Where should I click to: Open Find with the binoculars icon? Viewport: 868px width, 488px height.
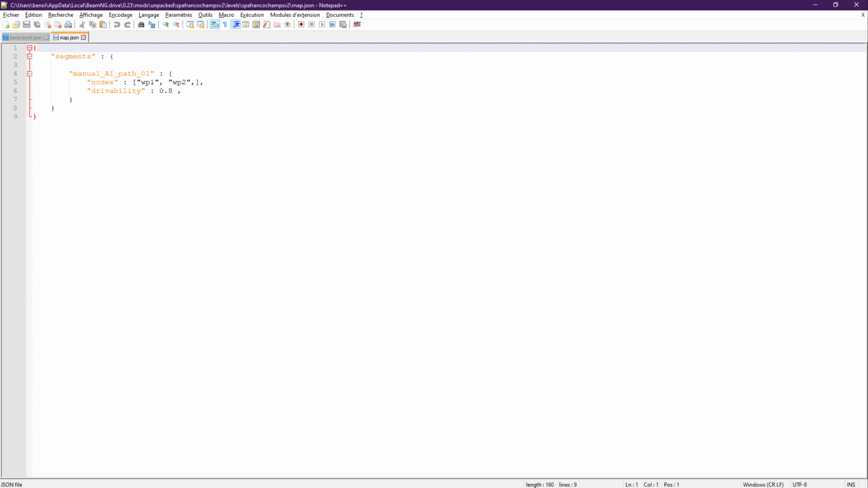(x=141, y=25)
